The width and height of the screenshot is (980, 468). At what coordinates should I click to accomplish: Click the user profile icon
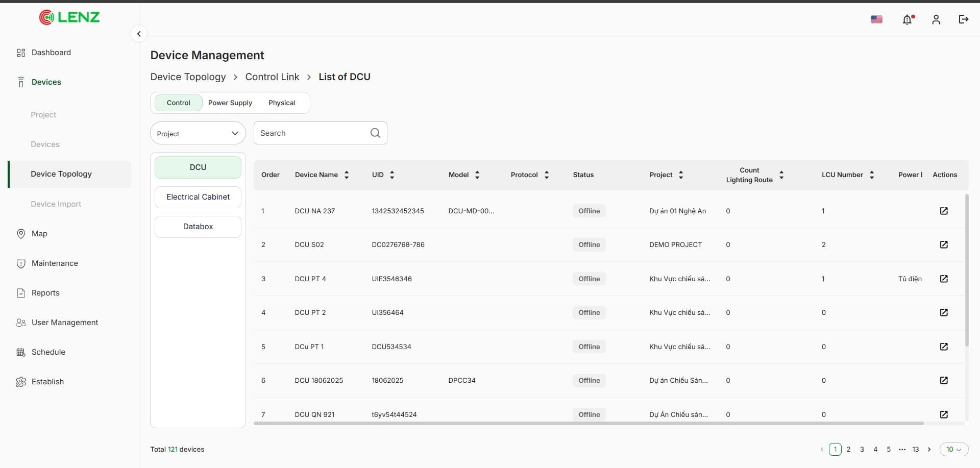pyautogui.click(x=936, y=19)
